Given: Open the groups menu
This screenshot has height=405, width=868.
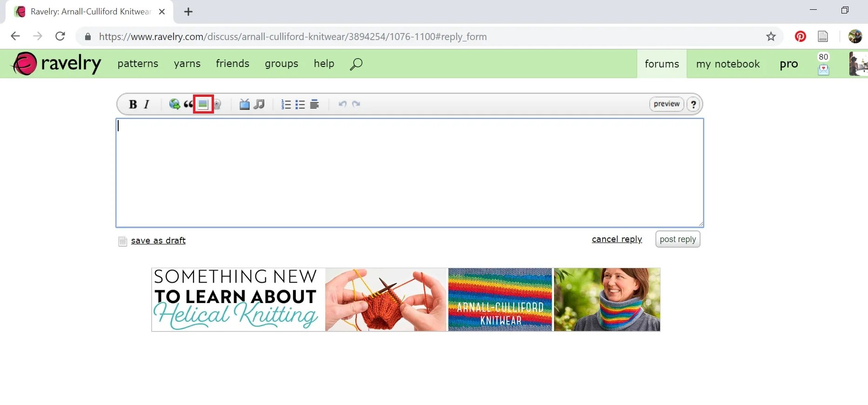Looking at the screenshot, I should point(281,63).
